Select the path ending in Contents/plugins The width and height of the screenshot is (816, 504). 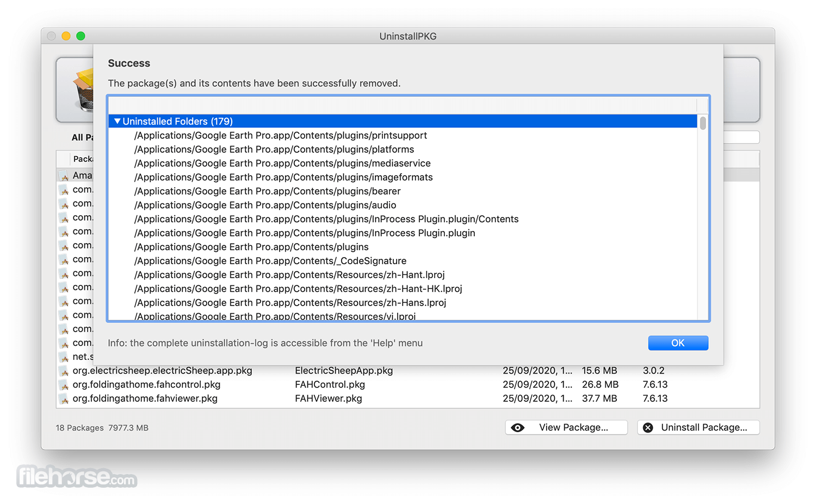tap(251, 247)
